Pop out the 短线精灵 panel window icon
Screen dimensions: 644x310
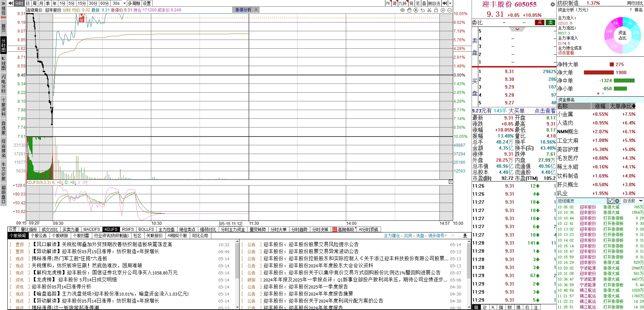(610, 201)
